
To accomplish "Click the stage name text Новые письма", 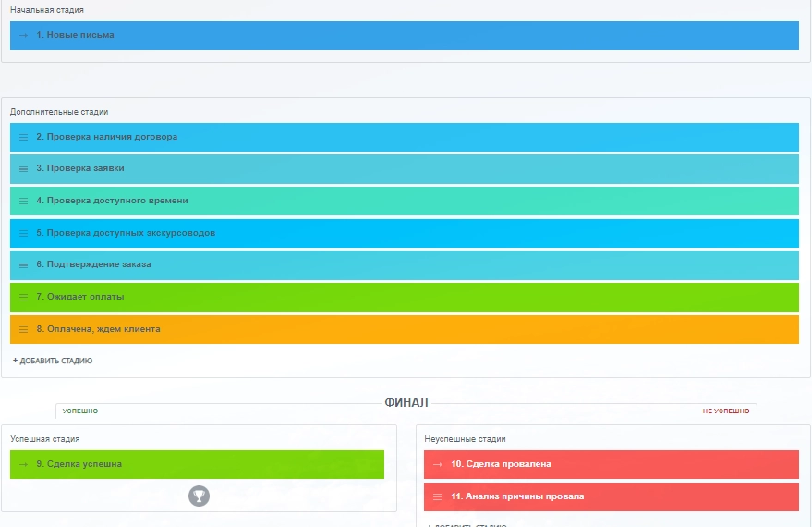I will coord(75,35).
